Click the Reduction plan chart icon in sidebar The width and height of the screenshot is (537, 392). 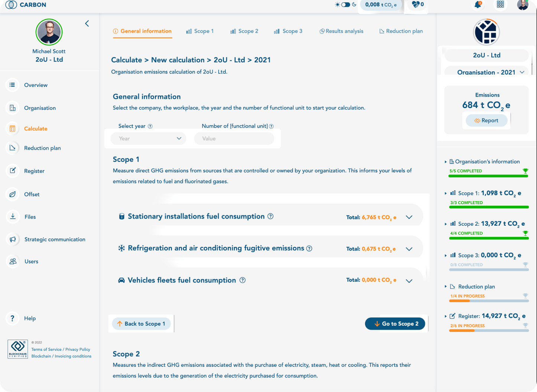pyautogui.click(x=12, y=148)
